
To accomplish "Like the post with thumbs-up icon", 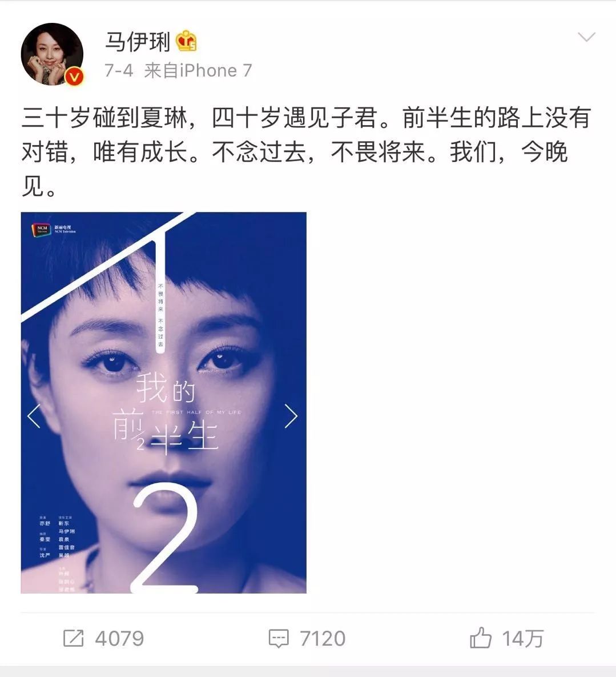I will click(x=481, y=638).
